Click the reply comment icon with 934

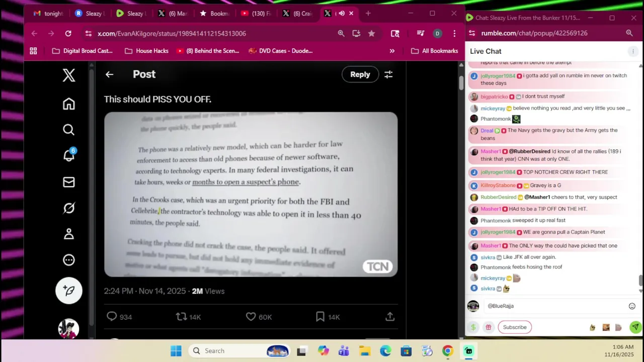tap(119, 317)
